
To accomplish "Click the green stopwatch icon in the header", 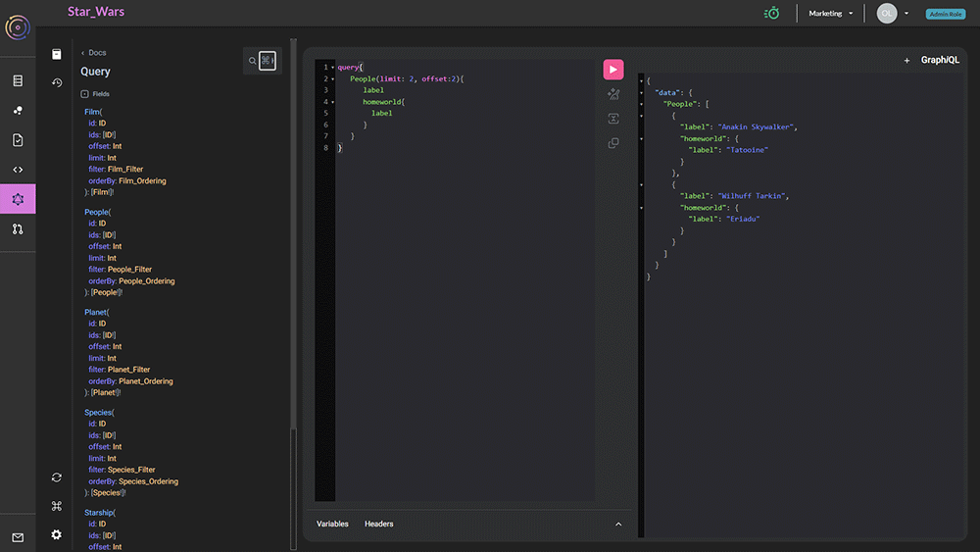I will [772, 13].
